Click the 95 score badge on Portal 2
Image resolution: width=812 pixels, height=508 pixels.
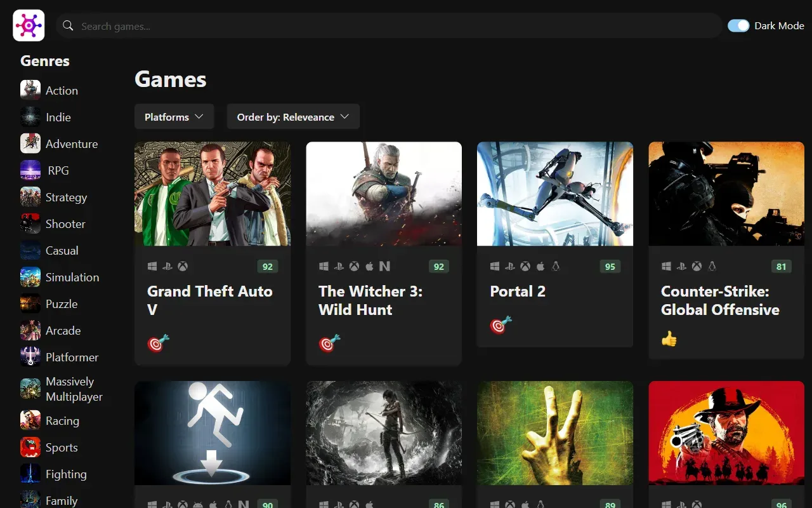(x=610, y=267)
